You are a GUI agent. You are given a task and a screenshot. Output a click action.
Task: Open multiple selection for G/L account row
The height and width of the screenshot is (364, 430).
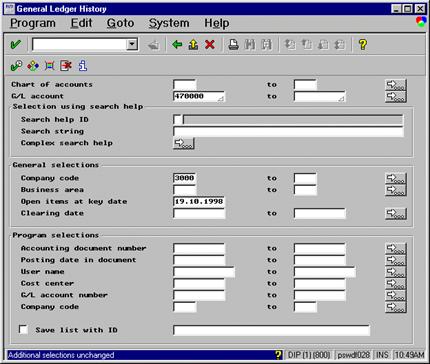[x=396, y=97]
